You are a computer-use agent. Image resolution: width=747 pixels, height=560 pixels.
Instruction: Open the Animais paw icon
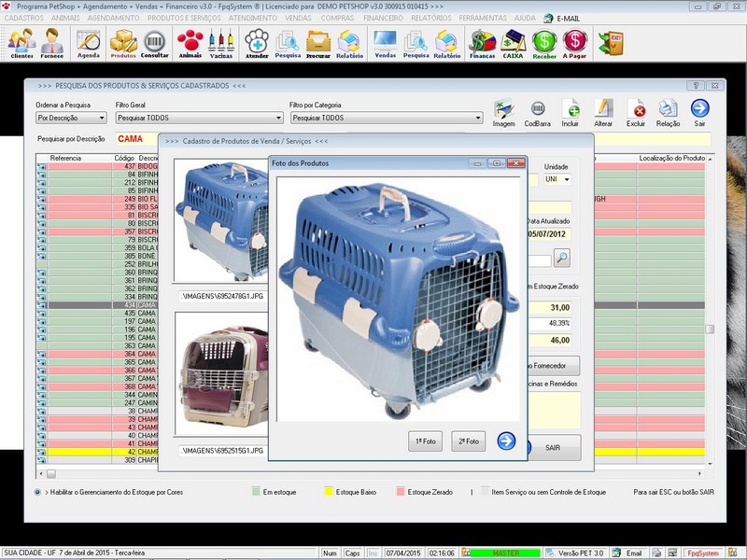pyautogui.click(x=190, y=44)
